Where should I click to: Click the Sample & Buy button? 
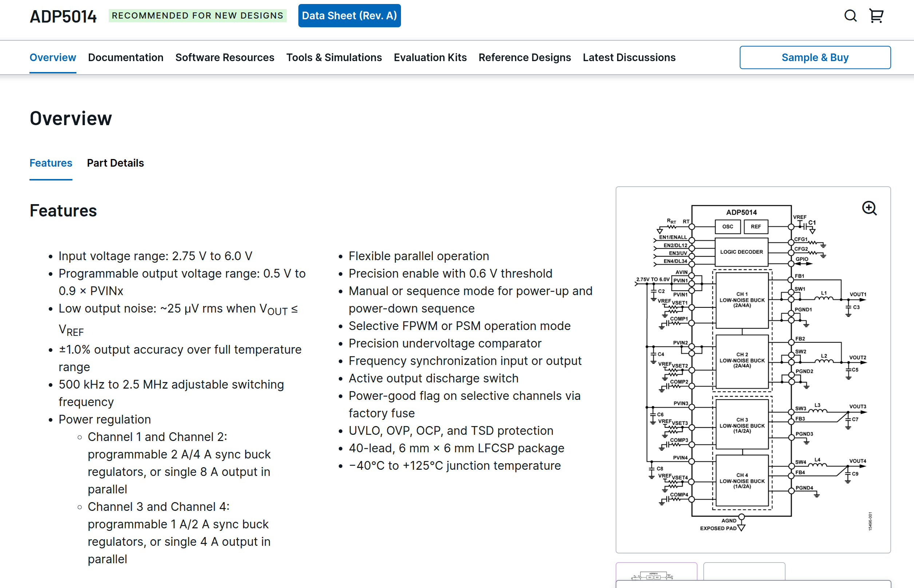815,57
